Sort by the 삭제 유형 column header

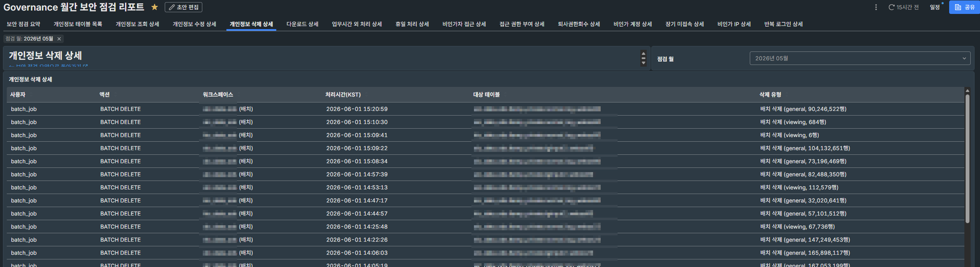pyautogui.click(x=770, y=94)
